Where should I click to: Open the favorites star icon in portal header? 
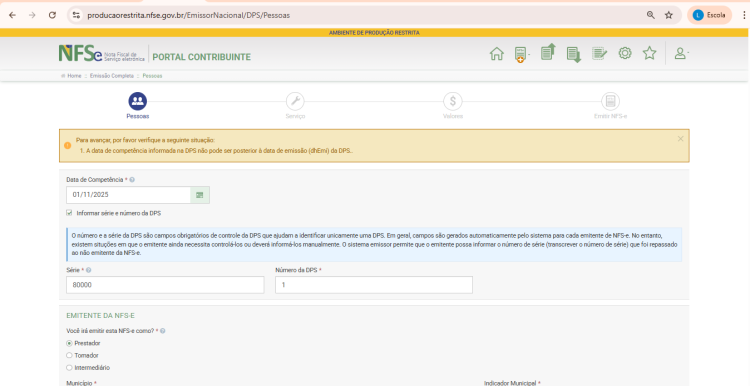(x=649, y=53)
